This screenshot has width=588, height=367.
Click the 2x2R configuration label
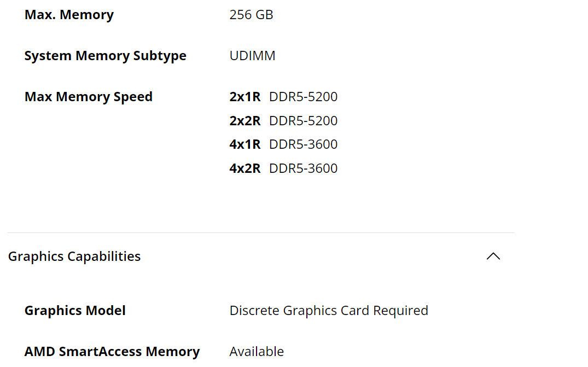coord(245,121)
